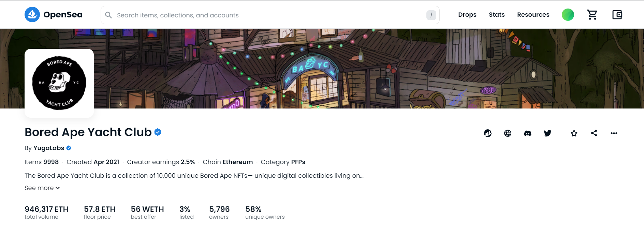Add collection to watchlist star
Viewport: 644px width, 232px height.
tap(574, 133)
